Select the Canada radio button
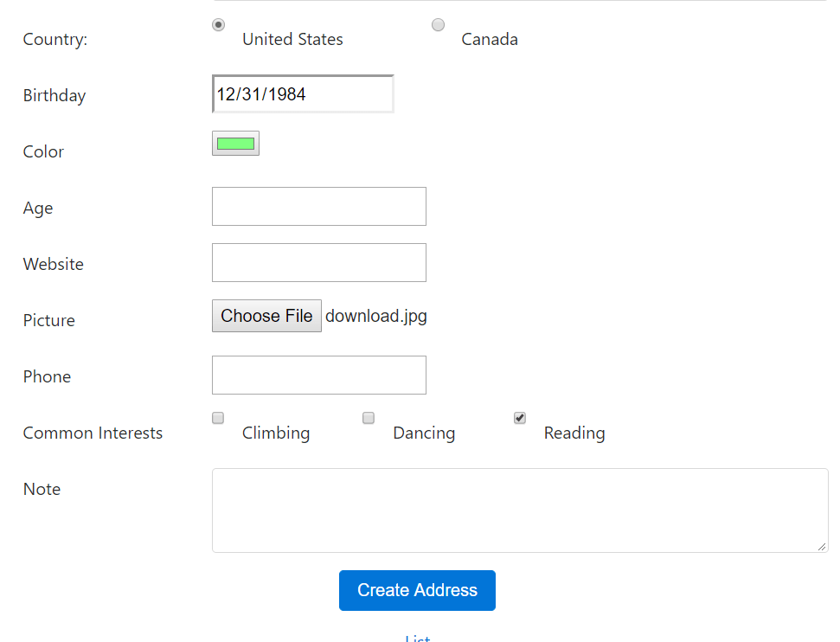 click(x=438, y=24)
